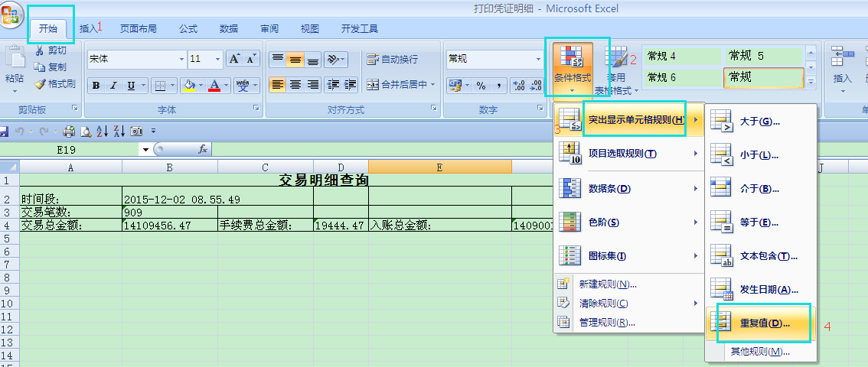Click the accounting number format icon

(455, 85)
